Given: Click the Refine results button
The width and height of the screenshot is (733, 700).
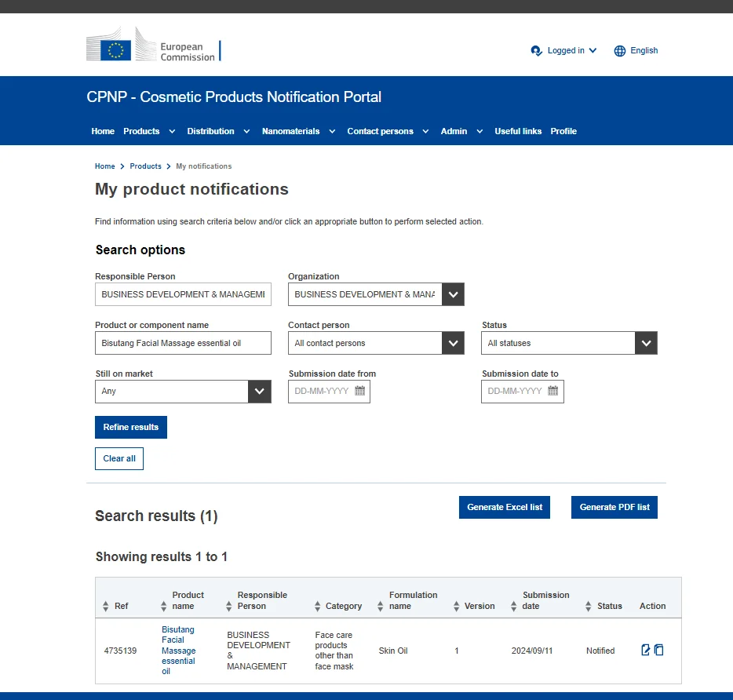Looking at the screenshot, I should (x=131, y=427).
